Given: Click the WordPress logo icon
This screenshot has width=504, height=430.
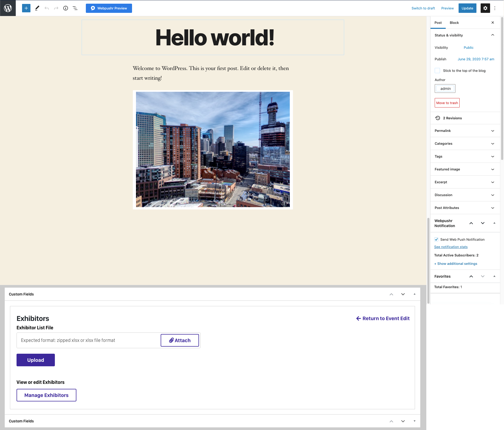Looking at the screenshot, I should pyautogui.click(x=8, y=8).
